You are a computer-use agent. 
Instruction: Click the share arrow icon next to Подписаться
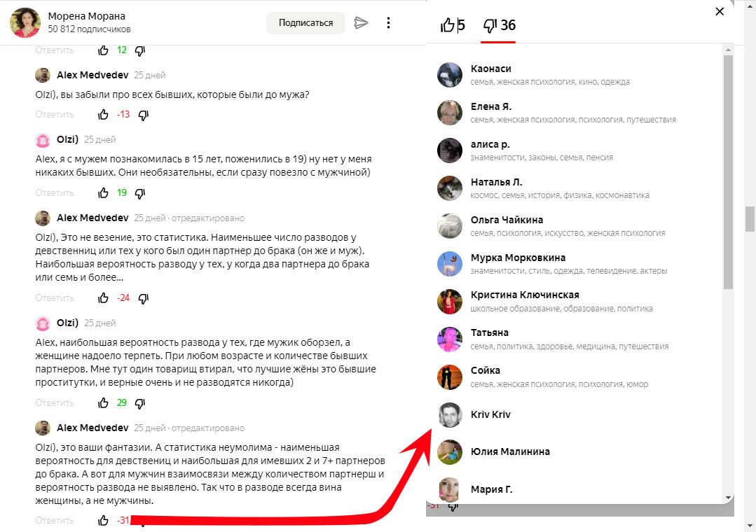click(361, 22)
